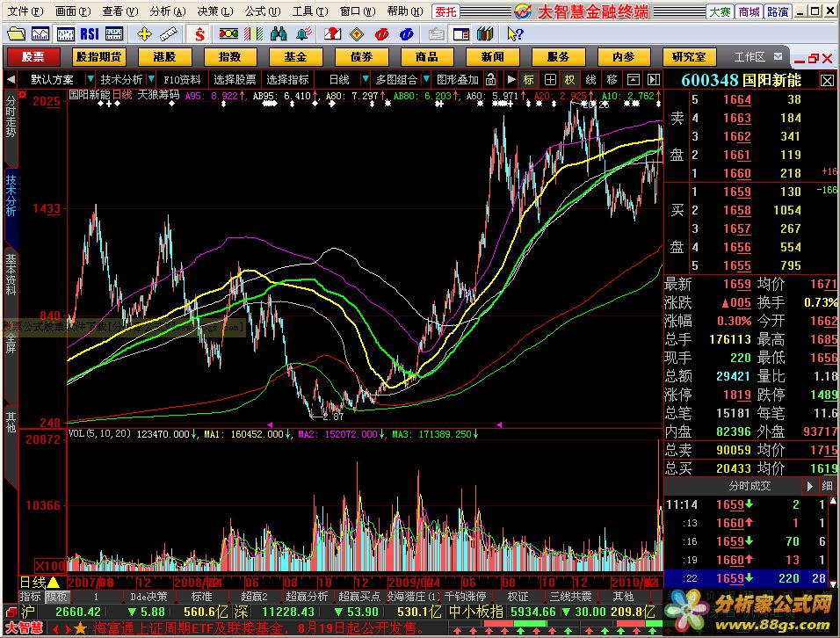Open the binoculars search tool
Screen dimensions: 840x638
(279, 34)
